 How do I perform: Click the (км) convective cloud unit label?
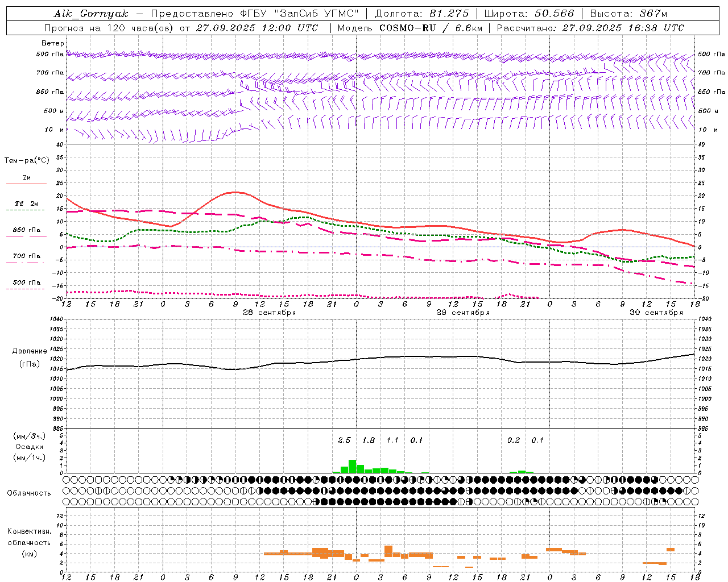pos(30,554)
